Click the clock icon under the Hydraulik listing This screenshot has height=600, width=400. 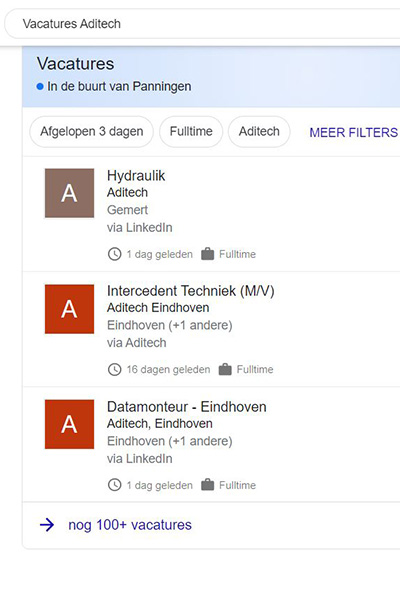click(x=114, y=254)
